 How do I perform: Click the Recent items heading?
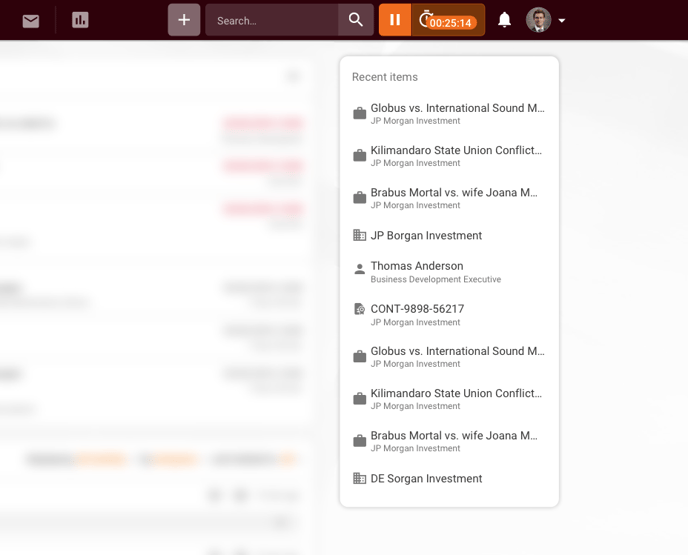coord(385,77)
